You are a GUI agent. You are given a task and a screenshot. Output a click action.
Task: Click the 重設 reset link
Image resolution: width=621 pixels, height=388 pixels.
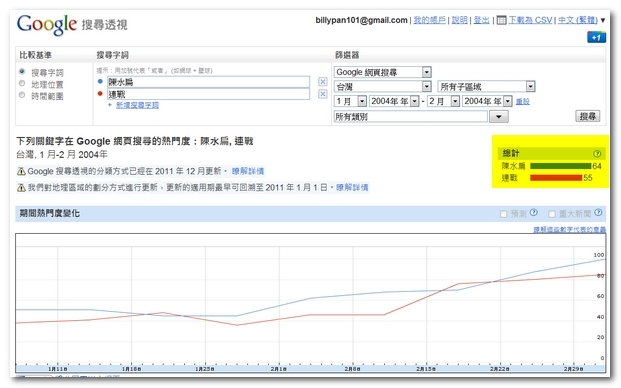[x=522, y=101]
